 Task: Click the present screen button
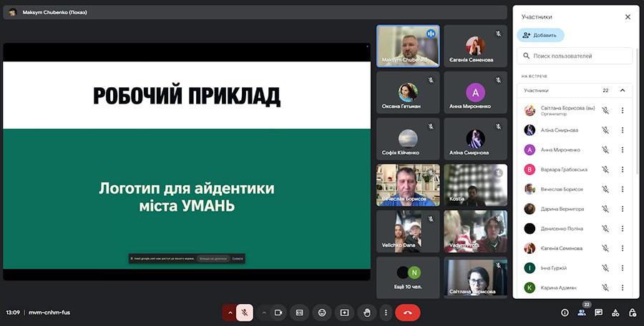pyautogui.click(x=344, y=313)
